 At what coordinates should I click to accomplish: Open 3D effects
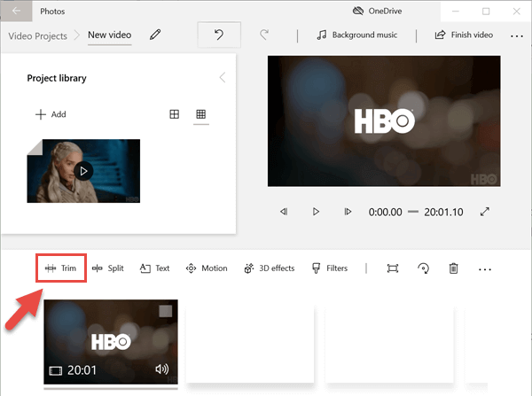click(269, 268)
